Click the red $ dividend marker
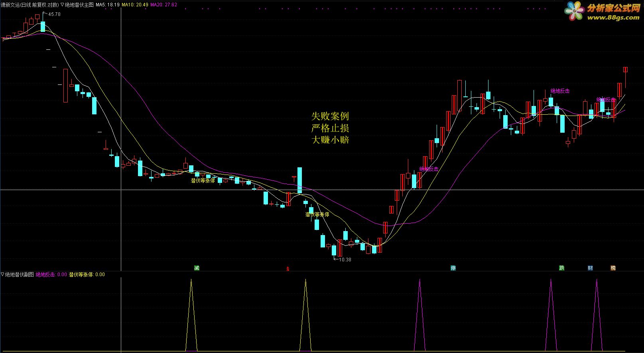This screenshot has width=644, height=353. click(288, 269)
